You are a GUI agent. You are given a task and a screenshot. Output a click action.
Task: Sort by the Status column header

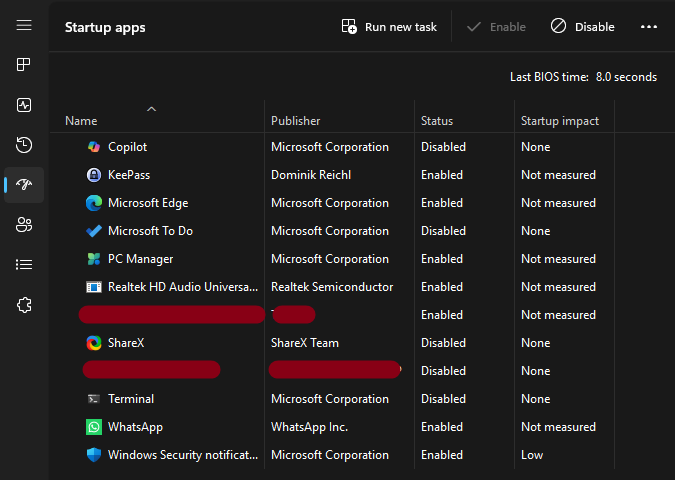tap(437, 121)
